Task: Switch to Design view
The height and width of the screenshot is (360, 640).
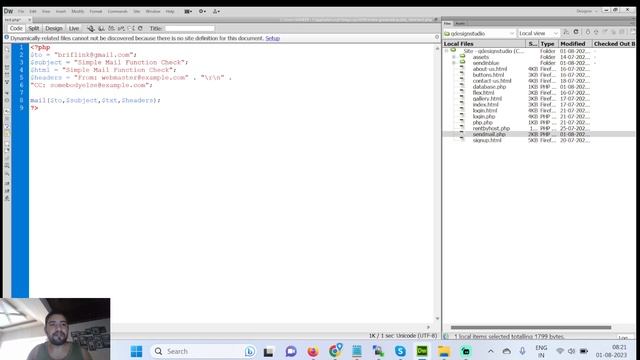Action: [x=54, y=28]
